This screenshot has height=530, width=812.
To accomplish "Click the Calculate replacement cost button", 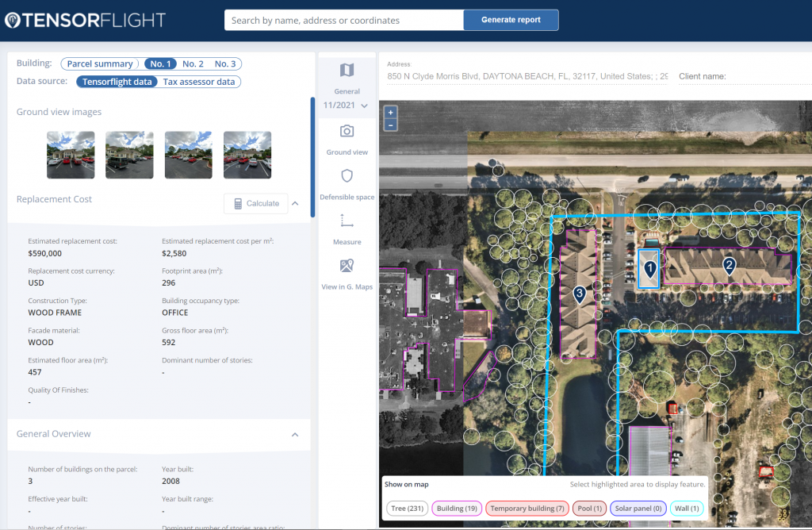I will [x=256, y=204].
